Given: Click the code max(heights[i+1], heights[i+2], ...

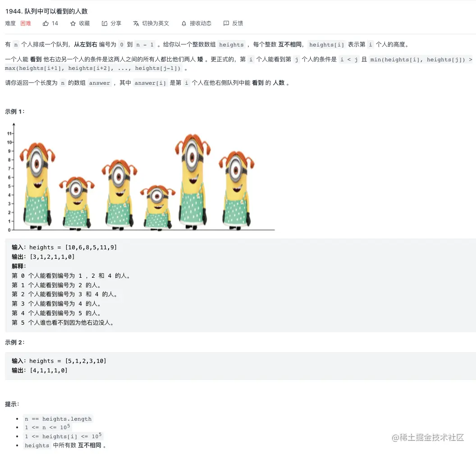Looking at the screenshot, I should point(59,68).
